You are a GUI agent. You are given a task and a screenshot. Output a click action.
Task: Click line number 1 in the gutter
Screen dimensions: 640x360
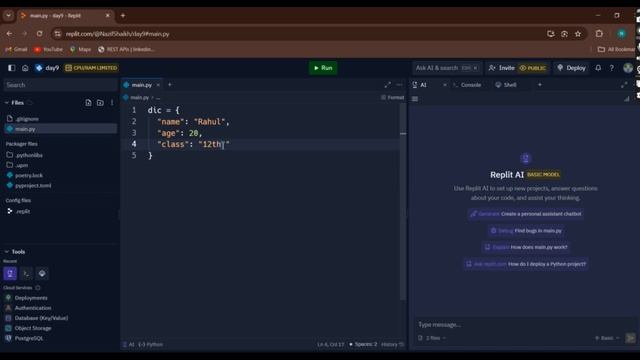point(134,110)
